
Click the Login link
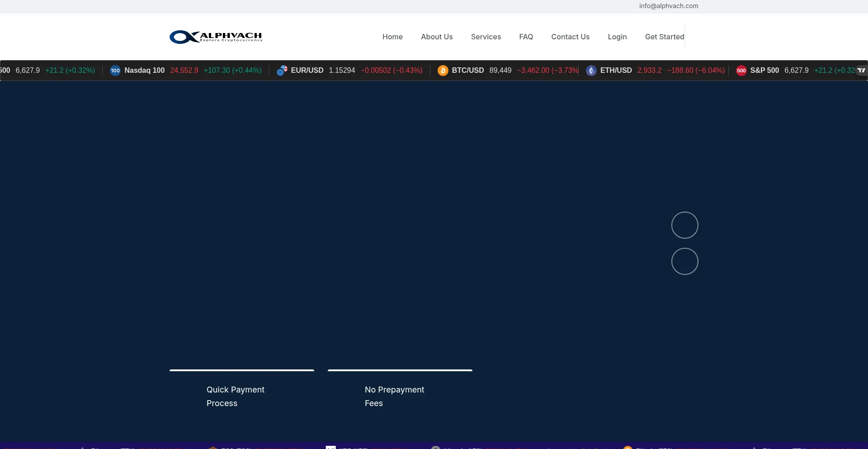[617, 37]
